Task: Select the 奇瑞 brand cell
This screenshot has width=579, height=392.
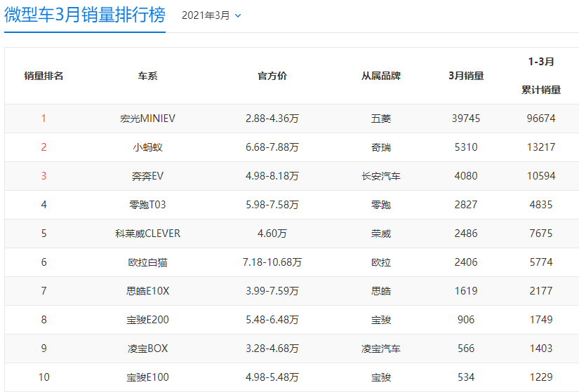Action: click(x=381, y=147)
